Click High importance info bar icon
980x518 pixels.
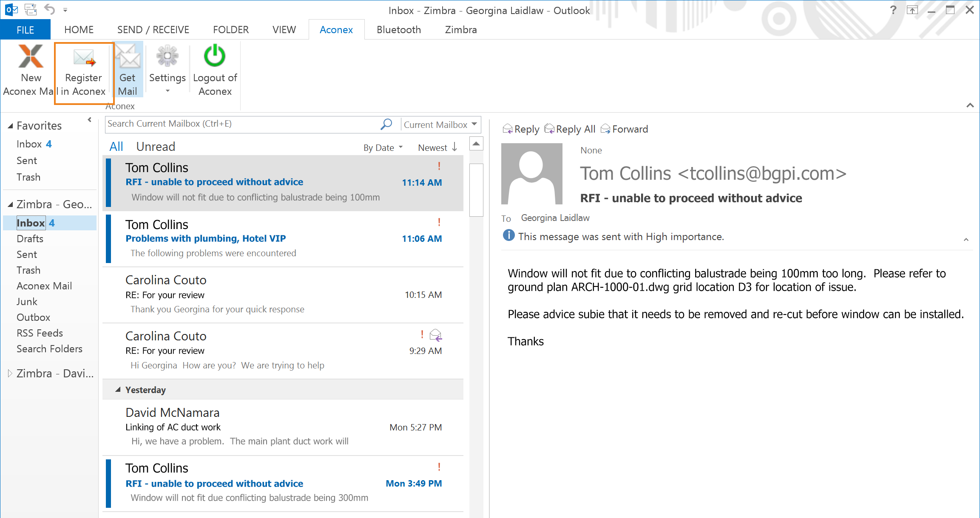pos(508,235)
